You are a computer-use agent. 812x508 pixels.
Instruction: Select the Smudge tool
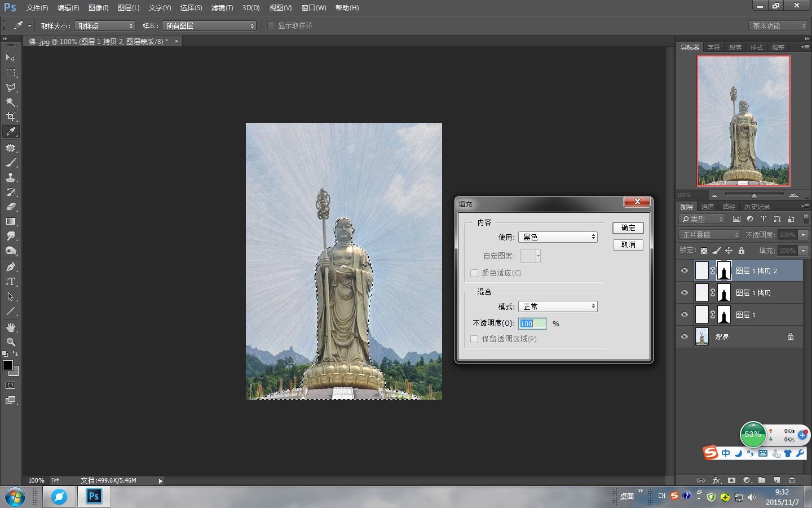[11, 236]
